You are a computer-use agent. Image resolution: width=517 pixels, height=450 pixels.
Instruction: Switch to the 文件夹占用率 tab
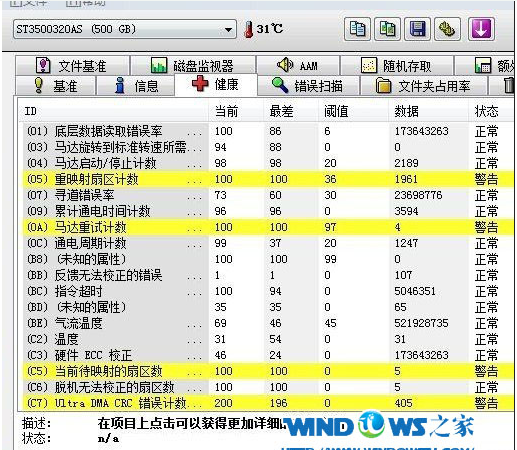424,86
